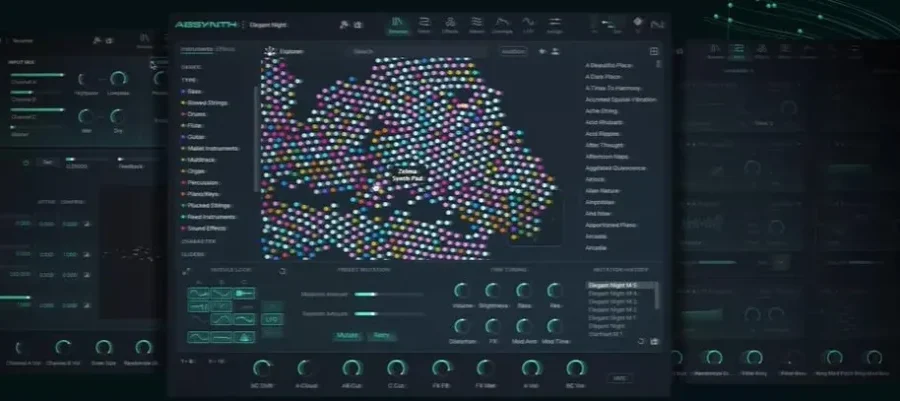Image resolution: width=900 pixels, height=401 pixels.
Task: Click the user presets icon next to speaker
Action: [x=555, y=51]
